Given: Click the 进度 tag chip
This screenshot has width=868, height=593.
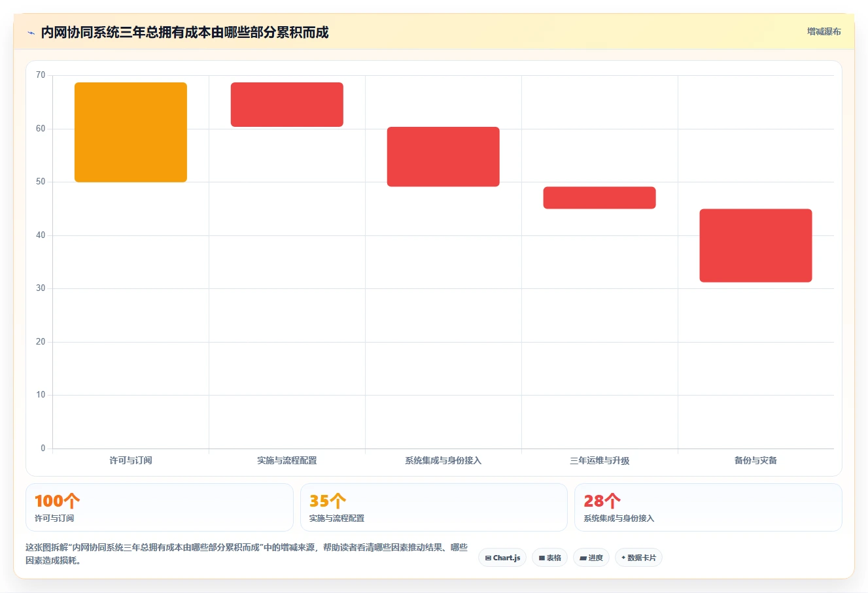Looking at the screenshot, I should pyautogui.click(x=591, y=558).
